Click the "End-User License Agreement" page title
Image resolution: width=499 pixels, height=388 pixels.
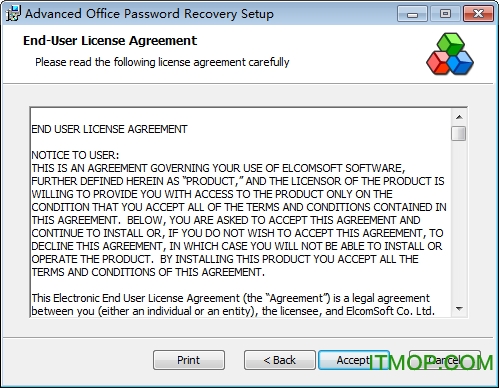(110, 41)
